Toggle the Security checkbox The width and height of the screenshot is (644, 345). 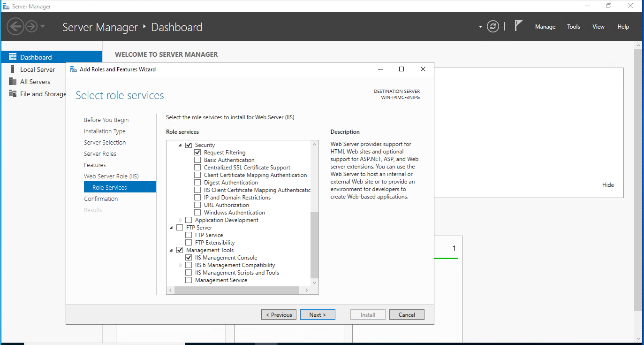189,145
